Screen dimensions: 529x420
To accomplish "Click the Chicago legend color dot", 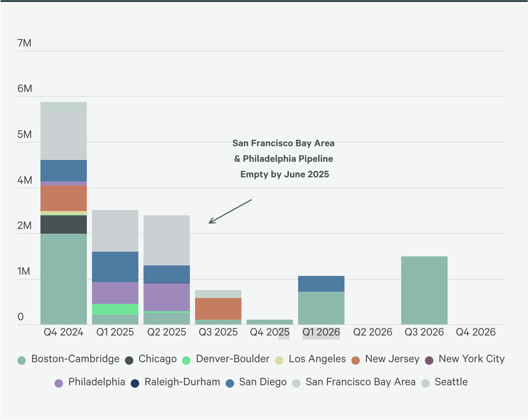I will [129, 360].
